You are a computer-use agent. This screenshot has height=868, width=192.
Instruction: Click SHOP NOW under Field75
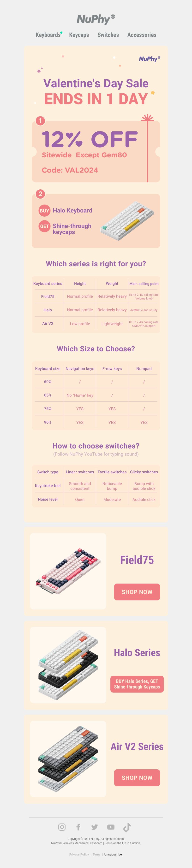click(x=137, y=592)
